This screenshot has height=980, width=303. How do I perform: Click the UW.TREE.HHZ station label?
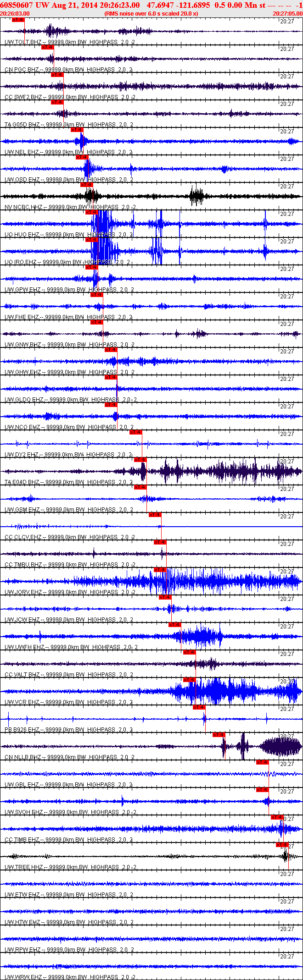coord(23,867)
